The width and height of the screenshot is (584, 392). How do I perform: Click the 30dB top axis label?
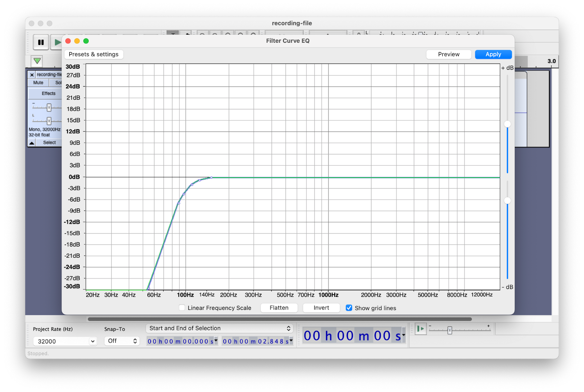pyautogui.click(x=73, y=67)
